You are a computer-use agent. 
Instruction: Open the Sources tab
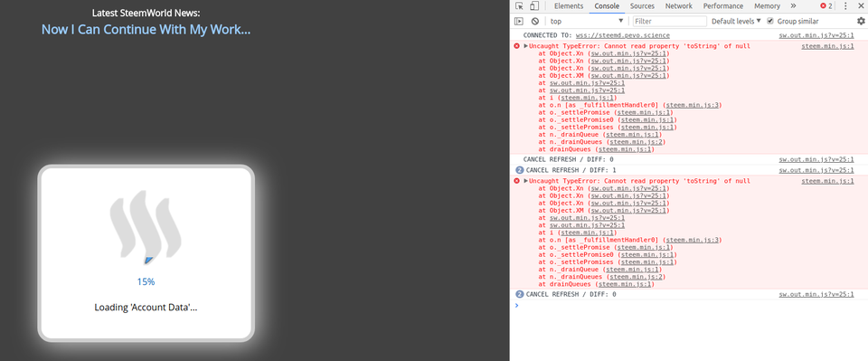(642, 6)
